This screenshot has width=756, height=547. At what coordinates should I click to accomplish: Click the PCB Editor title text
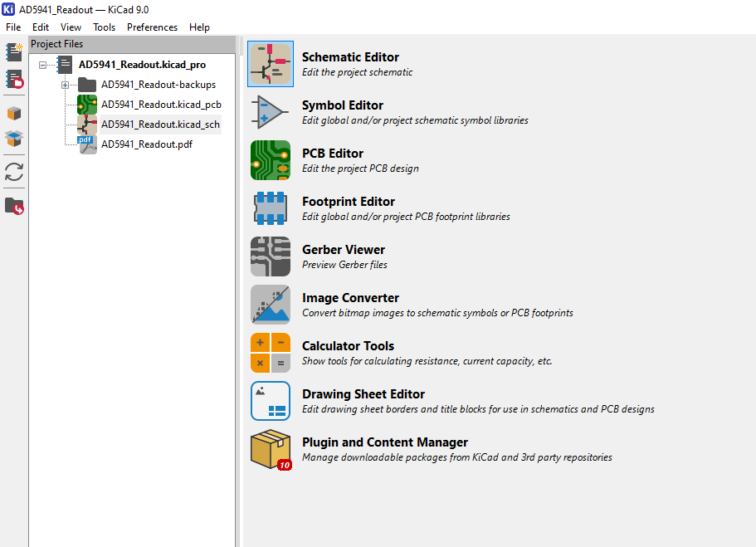pyautogui.click(x=333, y=154)
